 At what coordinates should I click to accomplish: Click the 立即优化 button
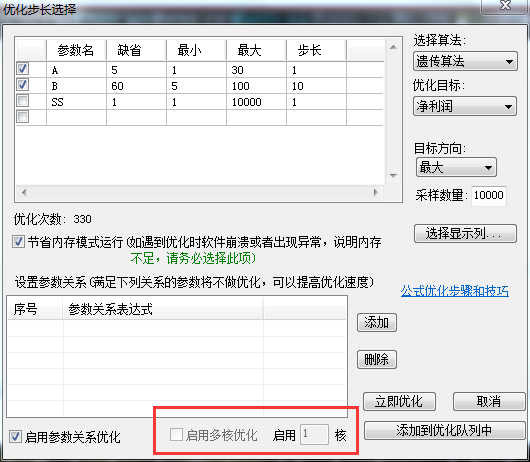(399, 402)
